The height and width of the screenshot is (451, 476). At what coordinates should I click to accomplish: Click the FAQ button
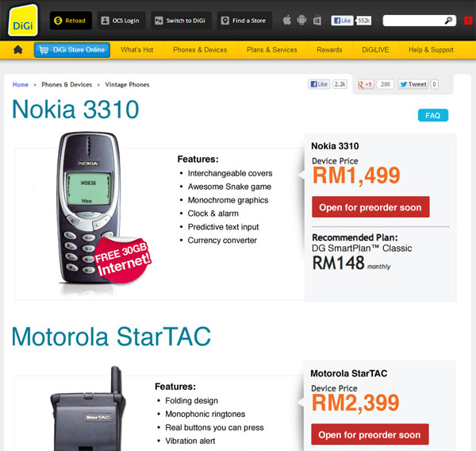pyautogui.click(x=432, y=115)
